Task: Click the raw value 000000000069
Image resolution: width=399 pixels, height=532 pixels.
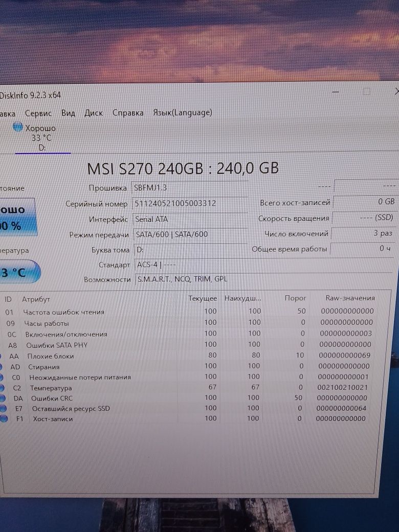Action: tap(345, 355)
